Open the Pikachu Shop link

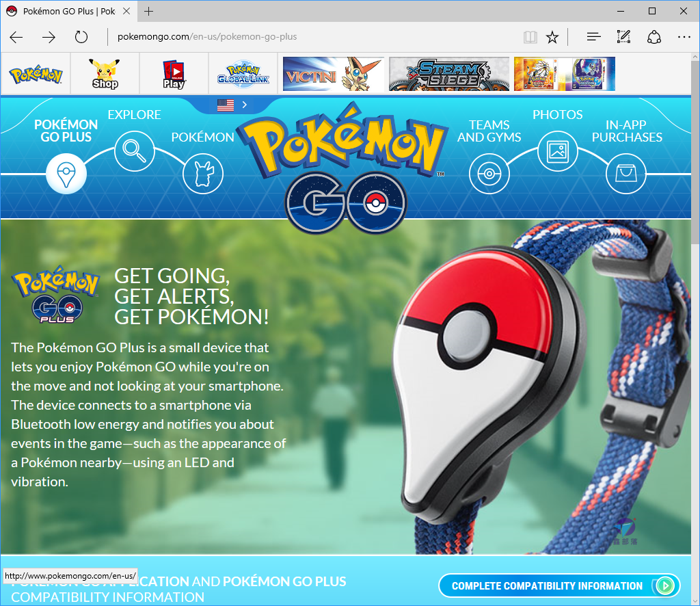tap(105, 74)
